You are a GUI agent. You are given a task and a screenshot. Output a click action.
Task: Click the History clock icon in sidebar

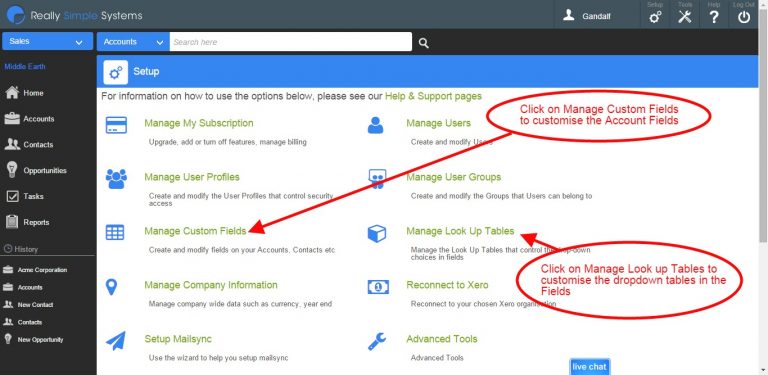8,249
